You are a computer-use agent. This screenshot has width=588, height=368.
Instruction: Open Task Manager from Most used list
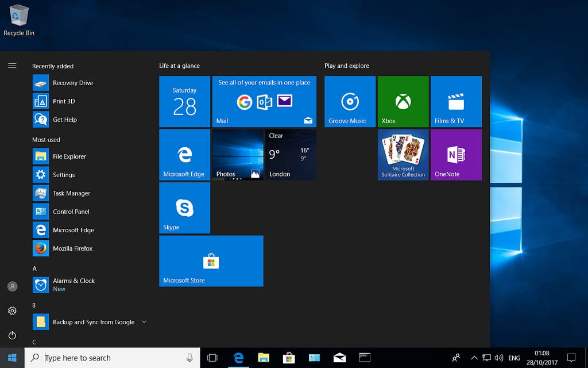[x=71, y=193]
